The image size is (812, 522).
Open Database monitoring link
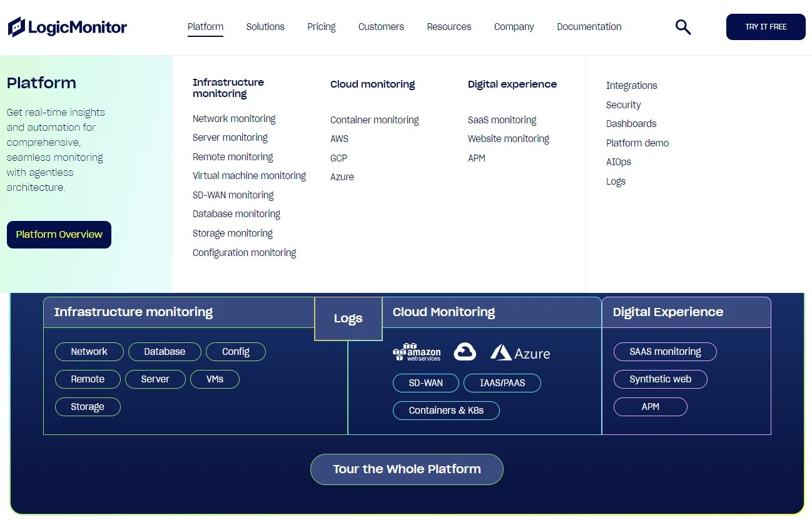click(x=236, y=214)
